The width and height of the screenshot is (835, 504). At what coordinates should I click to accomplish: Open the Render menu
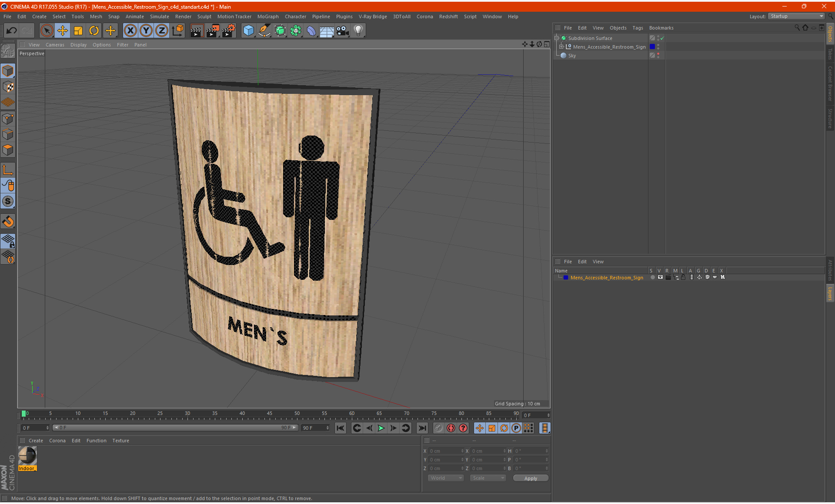click(x=183, y=17)
